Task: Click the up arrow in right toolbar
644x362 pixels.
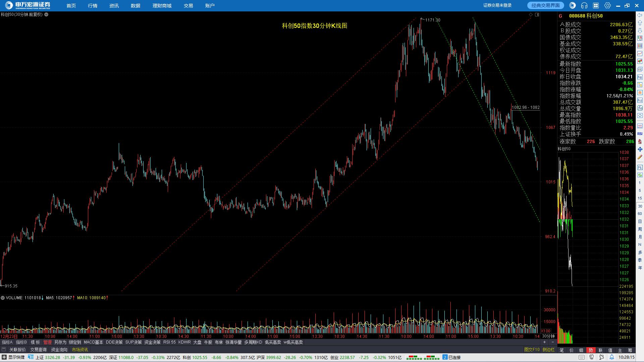Action: [640, 23]
